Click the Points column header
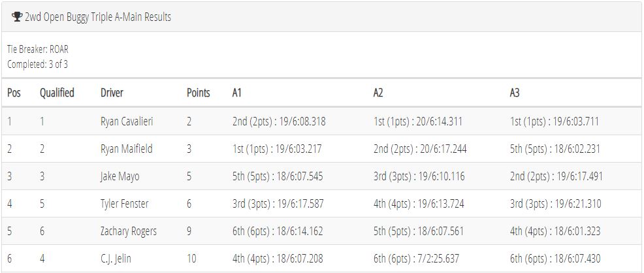This screenshot has width=644, height=273. [199, 93]
